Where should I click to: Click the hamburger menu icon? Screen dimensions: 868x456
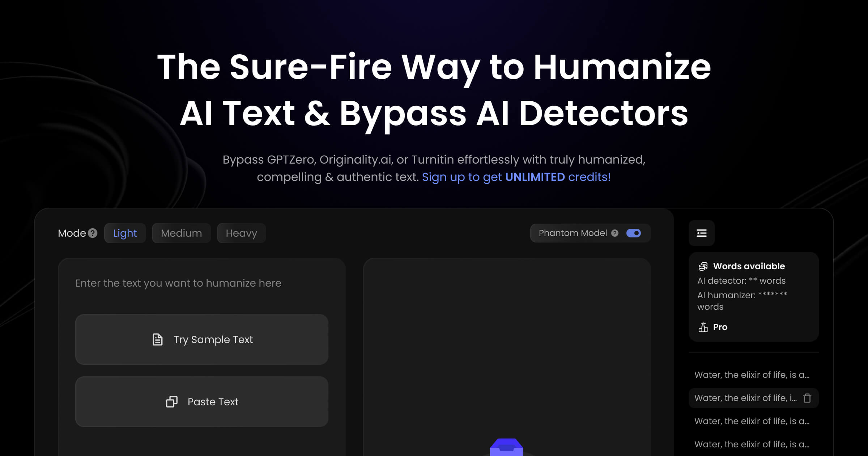click(702, 233)
